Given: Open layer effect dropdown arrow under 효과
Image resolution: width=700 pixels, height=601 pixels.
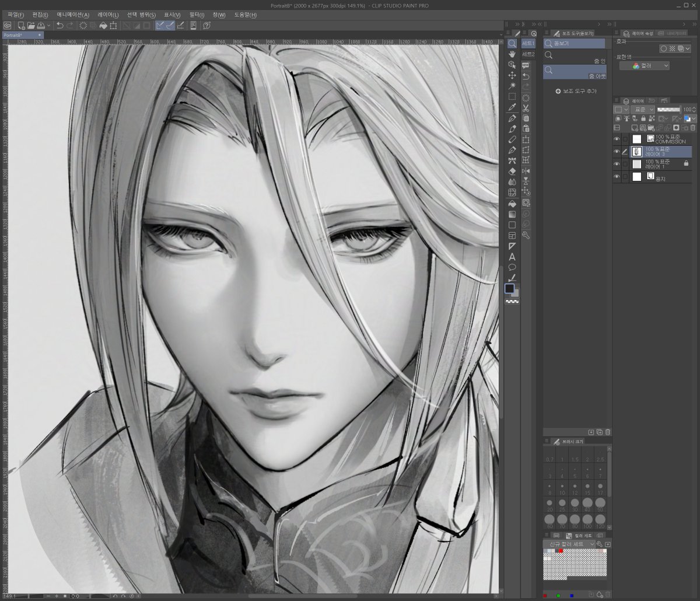Looking at the screenshot, I should [x=688, y=49].
